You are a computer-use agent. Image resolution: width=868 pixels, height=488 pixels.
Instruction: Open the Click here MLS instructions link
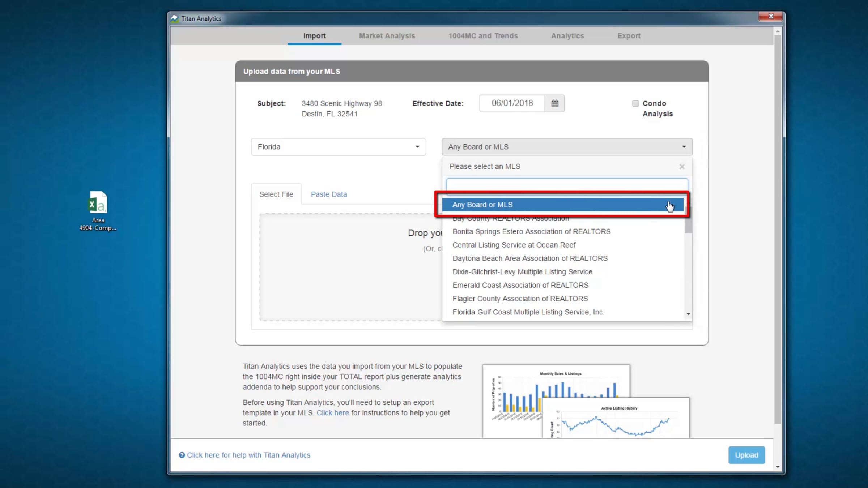(332, 413)
